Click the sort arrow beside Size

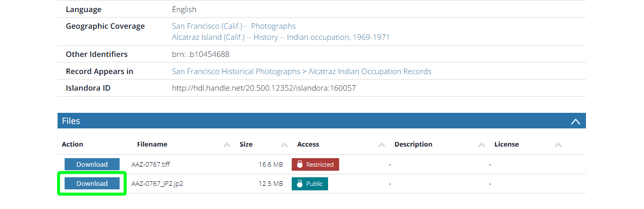pyautogui.click(x=285, y=145)
